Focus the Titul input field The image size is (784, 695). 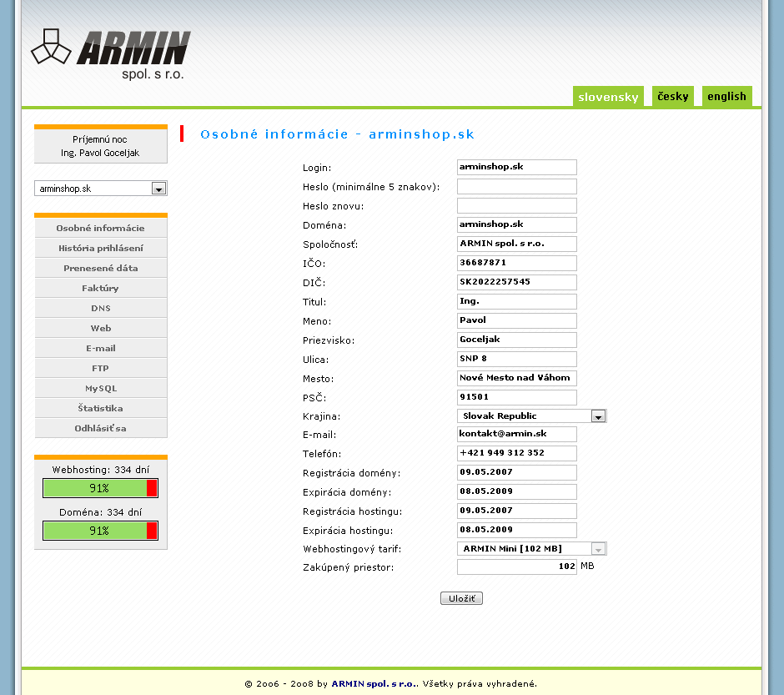pos(516,301)
